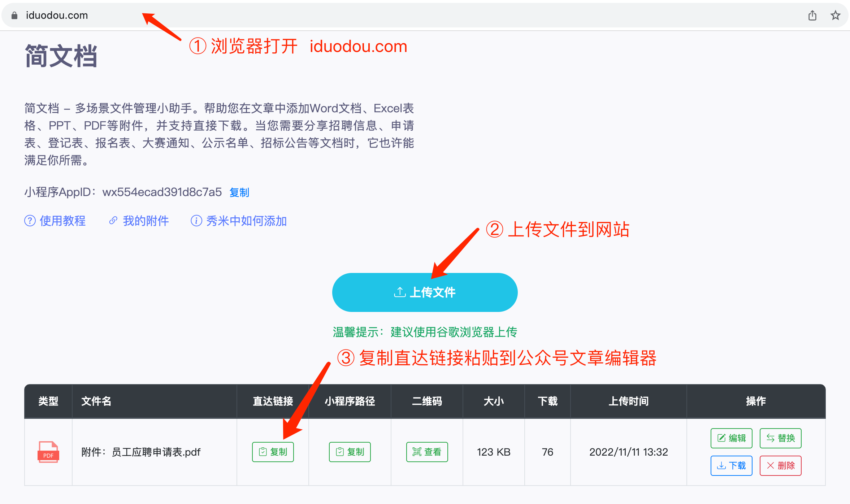This screenshot has height=504, width=850.
Task: Download the file with 下载 button
Action: pos(732,466)
